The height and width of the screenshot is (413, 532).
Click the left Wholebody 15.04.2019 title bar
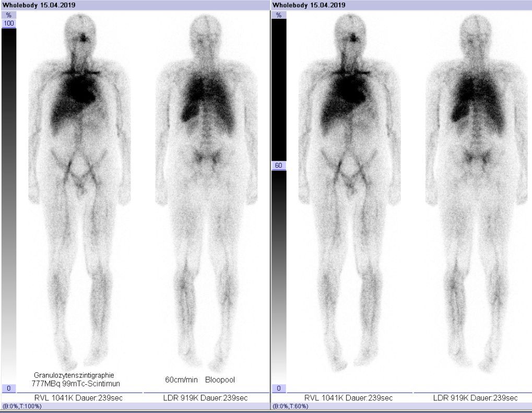coord(135,5)
